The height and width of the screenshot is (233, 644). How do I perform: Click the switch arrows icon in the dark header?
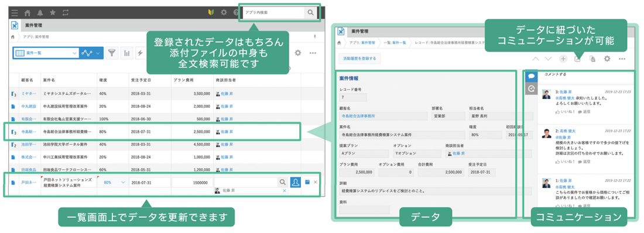click(x=66, y=13)
